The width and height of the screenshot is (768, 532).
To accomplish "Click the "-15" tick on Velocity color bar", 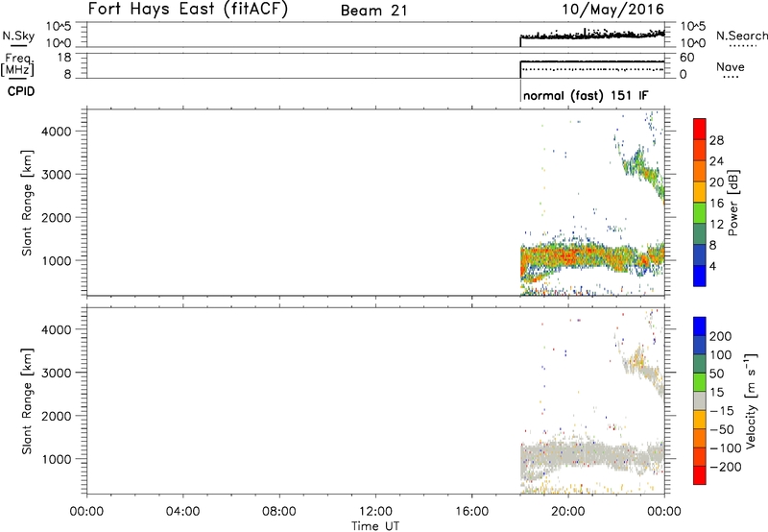I will point(722,411).
